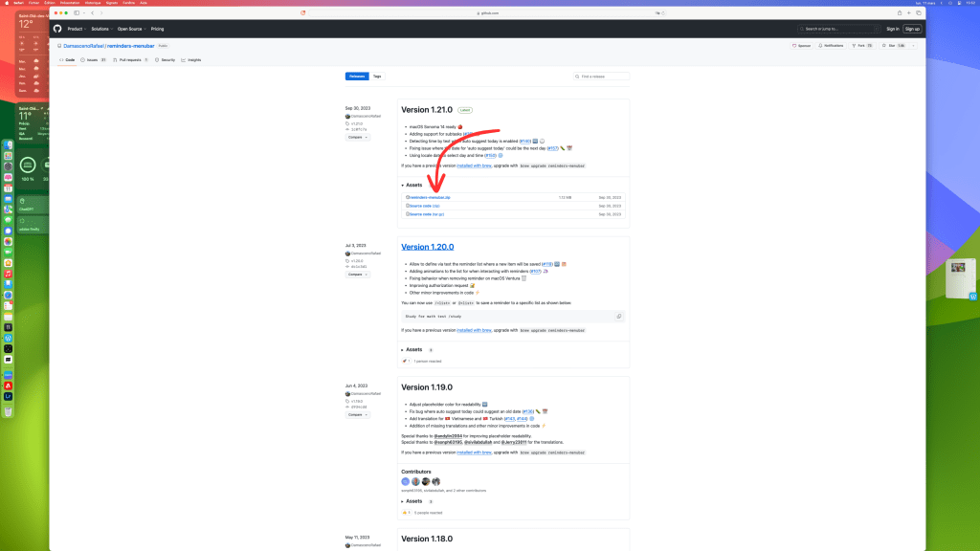Copy the 'Study for math test' code snippet
The image size is (980, 551).
click(x=619, y=316)
